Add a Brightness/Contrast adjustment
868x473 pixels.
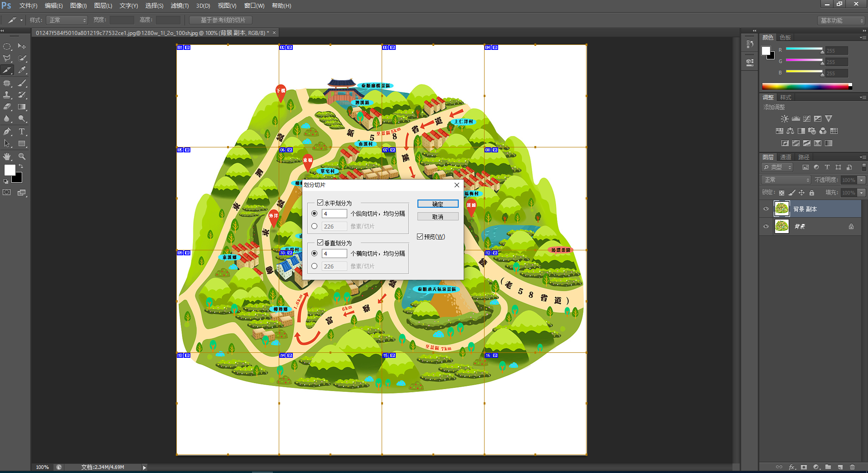click(785, 119)
